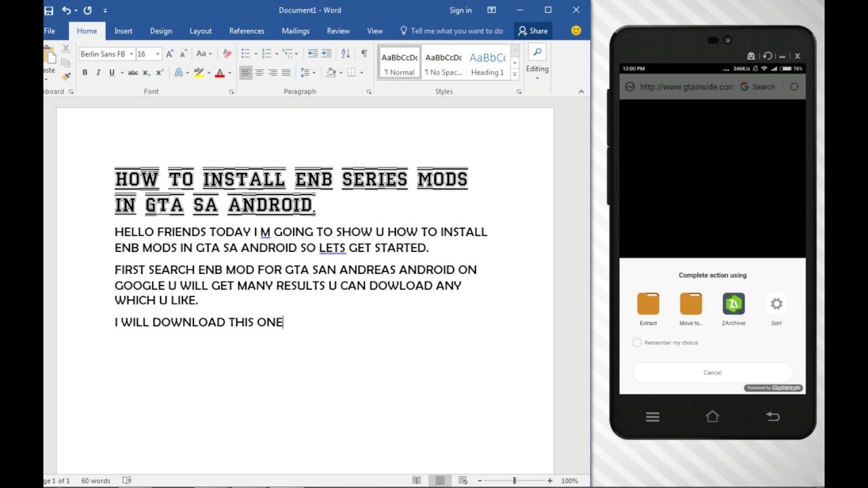The width and height of the screenshot is (868, 488).
Task: Tap the phone's back navigation arrow
Action: (x=772, y=417)
